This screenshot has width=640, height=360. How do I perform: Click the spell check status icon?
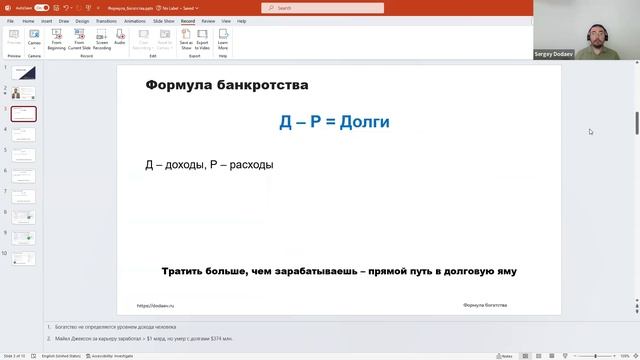click(33, 356)
